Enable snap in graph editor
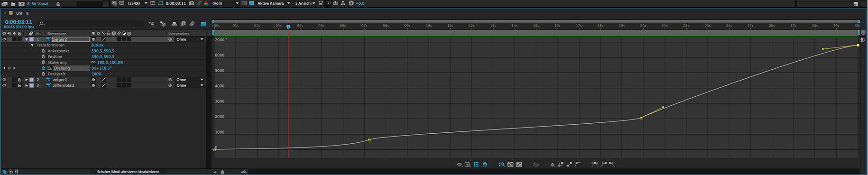 tap(485, 165)
